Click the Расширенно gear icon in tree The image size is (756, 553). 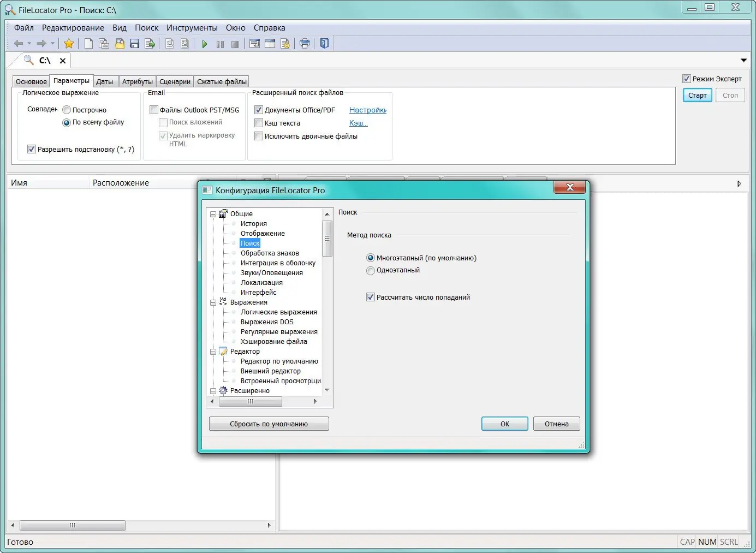pos(223,390)
